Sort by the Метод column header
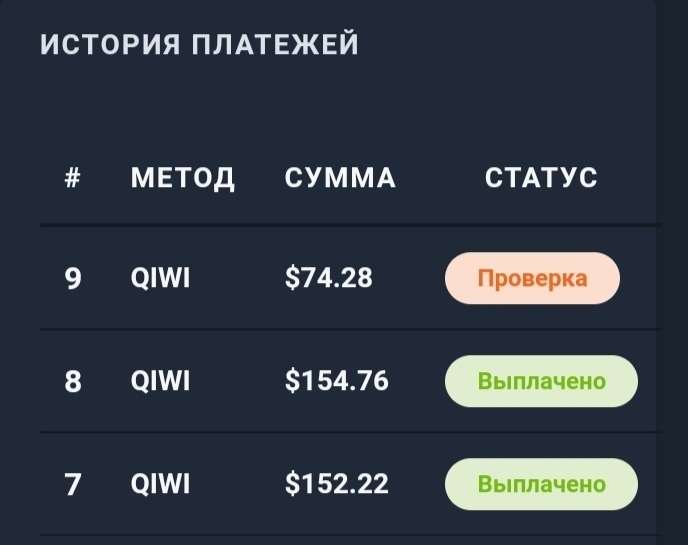This screenshot has width=688, height=545. [x=183, y=178]
